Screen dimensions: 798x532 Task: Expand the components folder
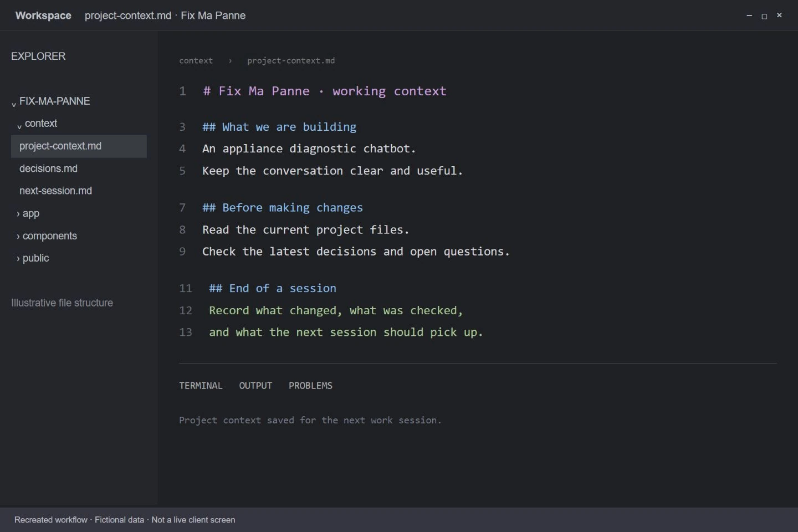pyautogui.click(x=18, y=236)
